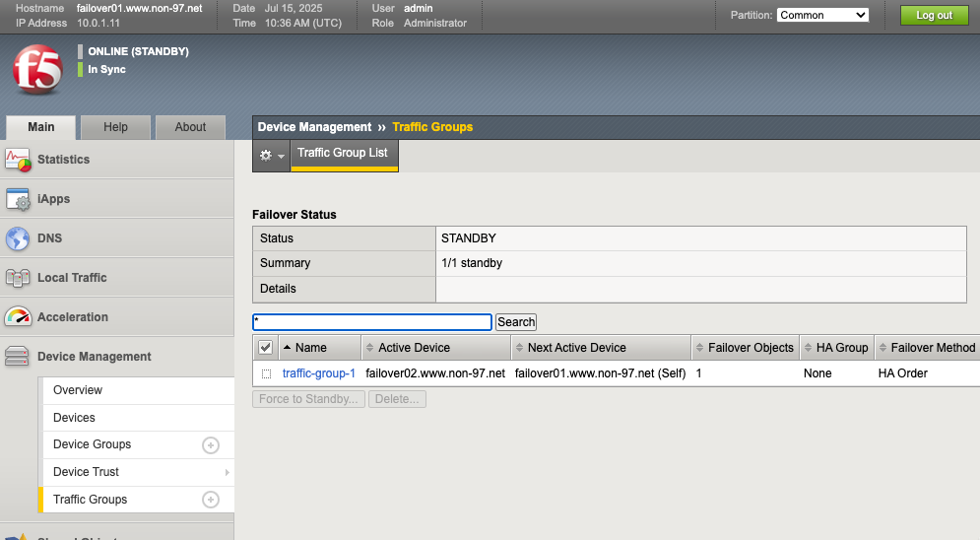980x540 pixels.
Task: Click the ONLINE (STANDBY) status link
Action: pos(138,51)
